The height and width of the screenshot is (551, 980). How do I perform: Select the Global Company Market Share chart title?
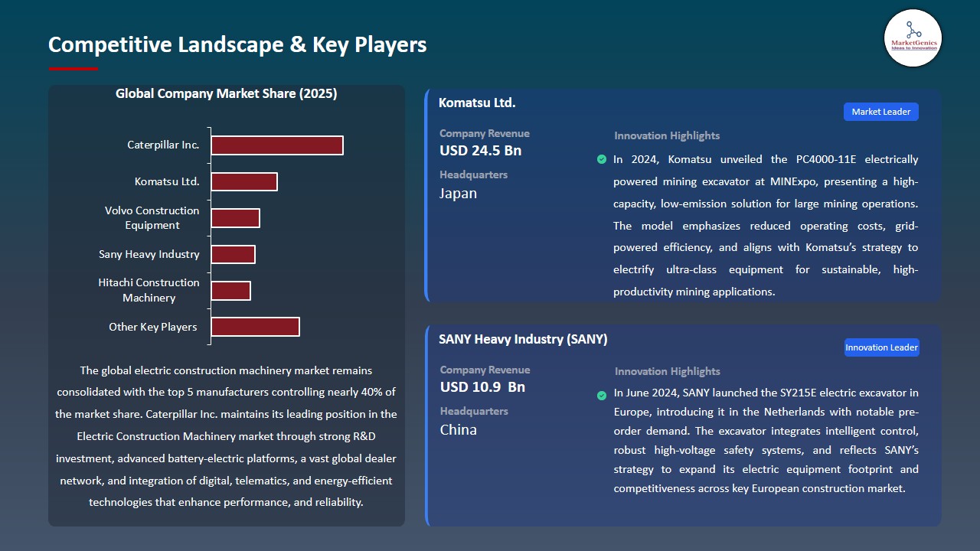(x=226, y=93)
